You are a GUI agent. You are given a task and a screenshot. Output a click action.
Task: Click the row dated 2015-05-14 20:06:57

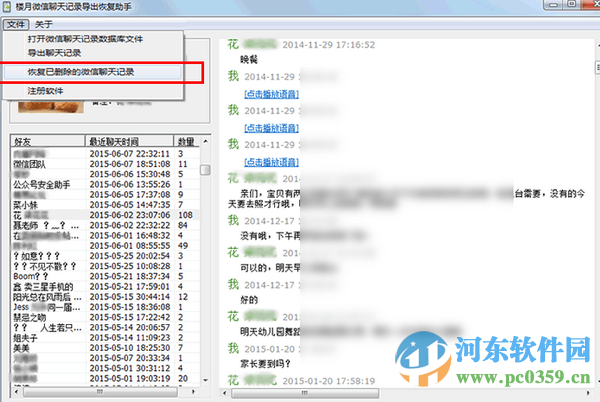pyautogui.click(x=105, y=327)
